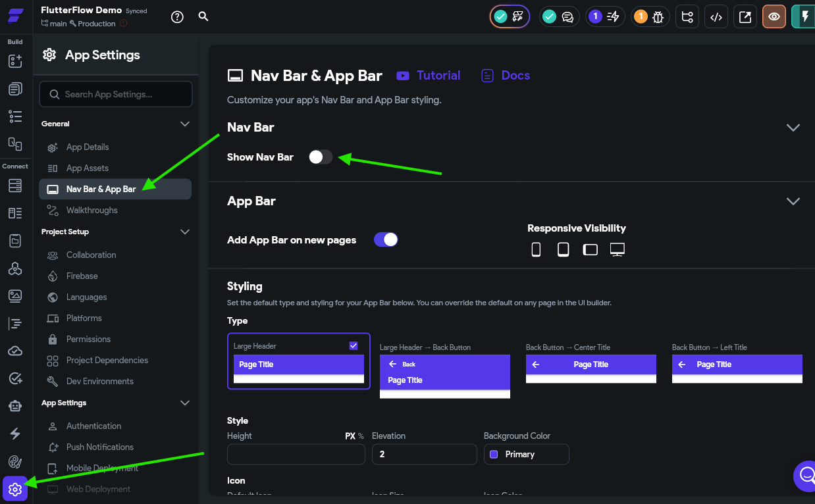Image resolution: width=815 pixels, height=504 pixels.
Task: Open the Action Flows lightning icon in sidebar
Action: (x=15, y=434)
